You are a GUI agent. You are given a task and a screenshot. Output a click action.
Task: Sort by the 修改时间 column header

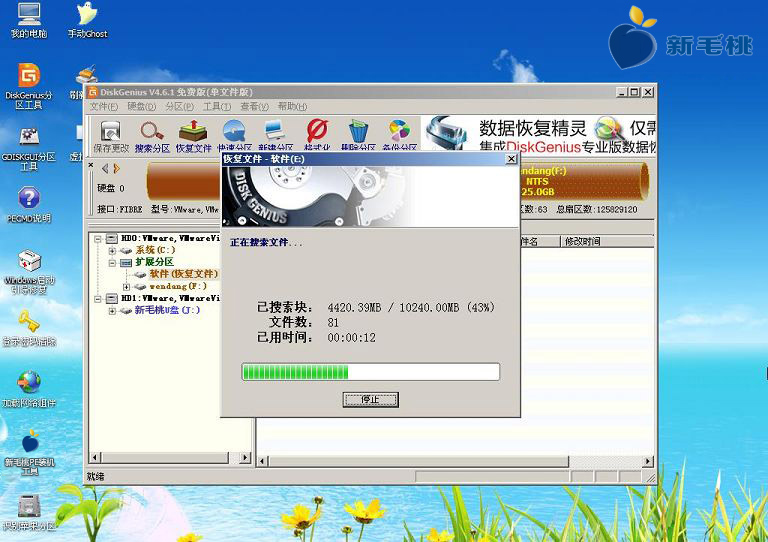coord(607,241)
